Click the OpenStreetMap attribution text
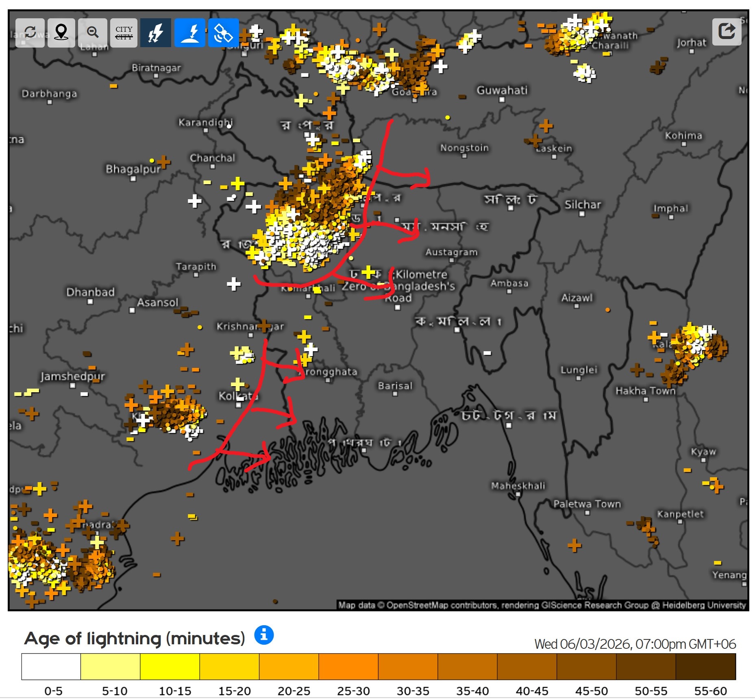This screenshot has height=700, width=755. pos(542,605)
